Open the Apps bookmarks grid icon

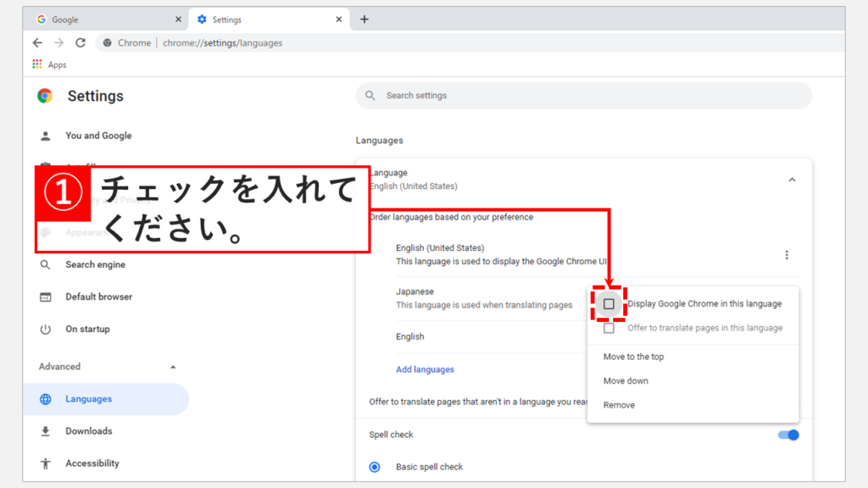point(37,64)
